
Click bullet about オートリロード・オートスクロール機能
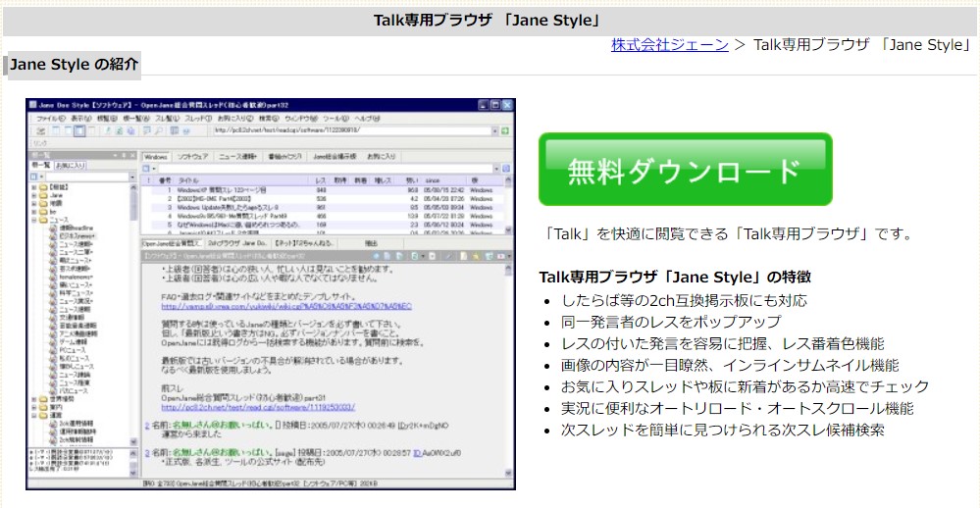pyautogui.click(x=737, y=409)
